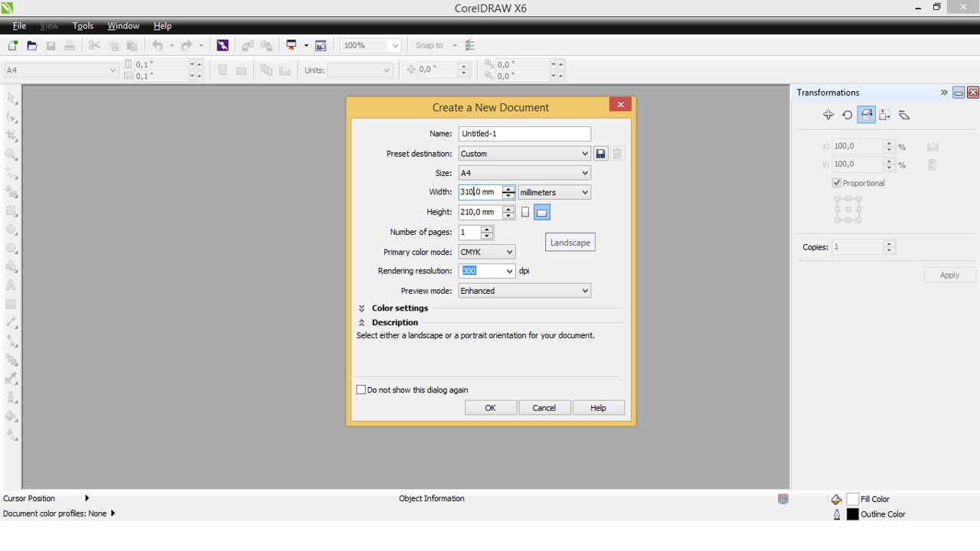
Task: Select the Table tool in toolbox
Action: tap(11, 305)
